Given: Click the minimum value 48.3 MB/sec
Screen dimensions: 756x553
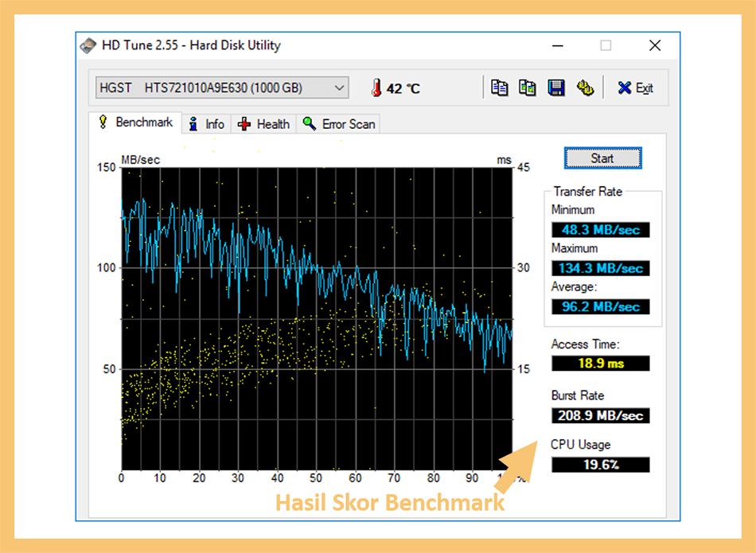Looking at the screenshot, I should tap(601, 229).
